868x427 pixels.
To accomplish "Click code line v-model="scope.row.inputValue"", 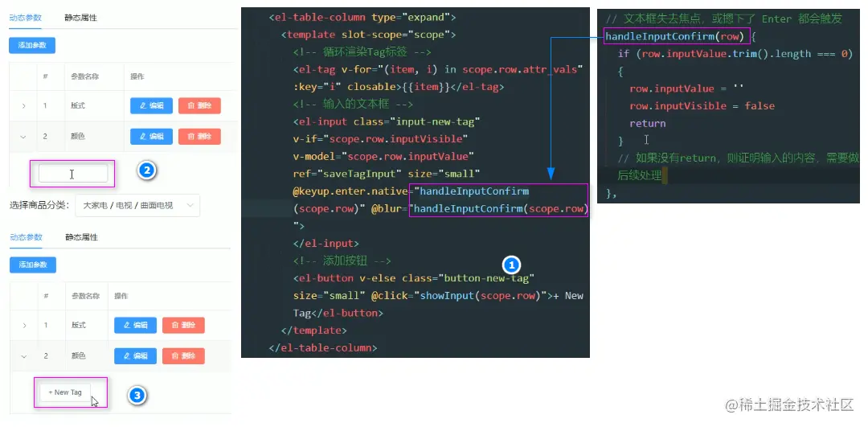I will (x=383, y=156).
